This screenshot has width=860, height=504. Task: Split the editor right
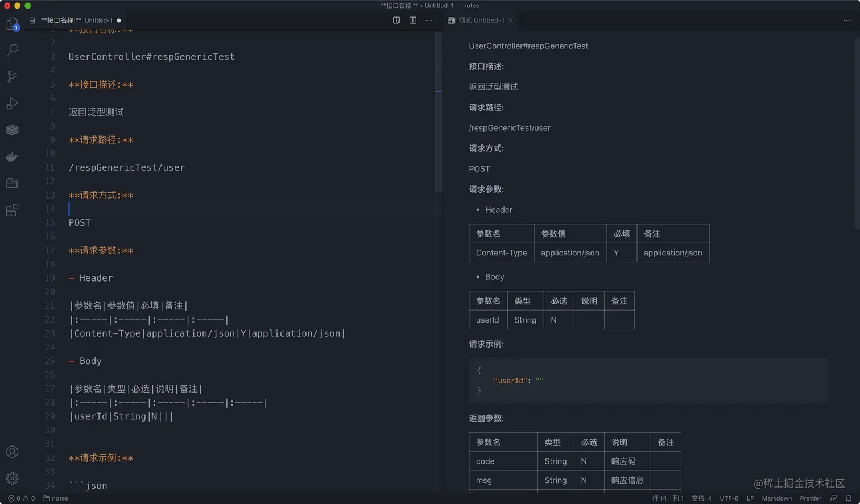pos(413,20)
